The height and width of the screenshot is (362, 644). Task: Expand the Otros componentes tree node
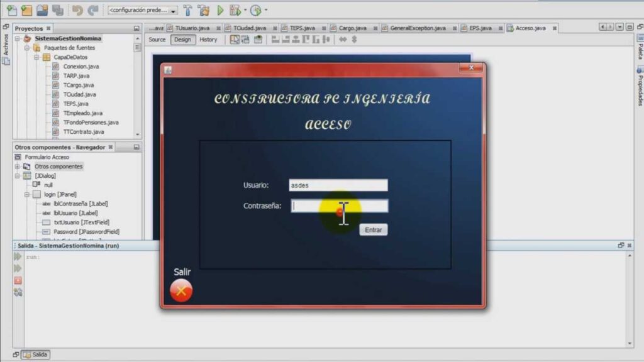[18, 167]
